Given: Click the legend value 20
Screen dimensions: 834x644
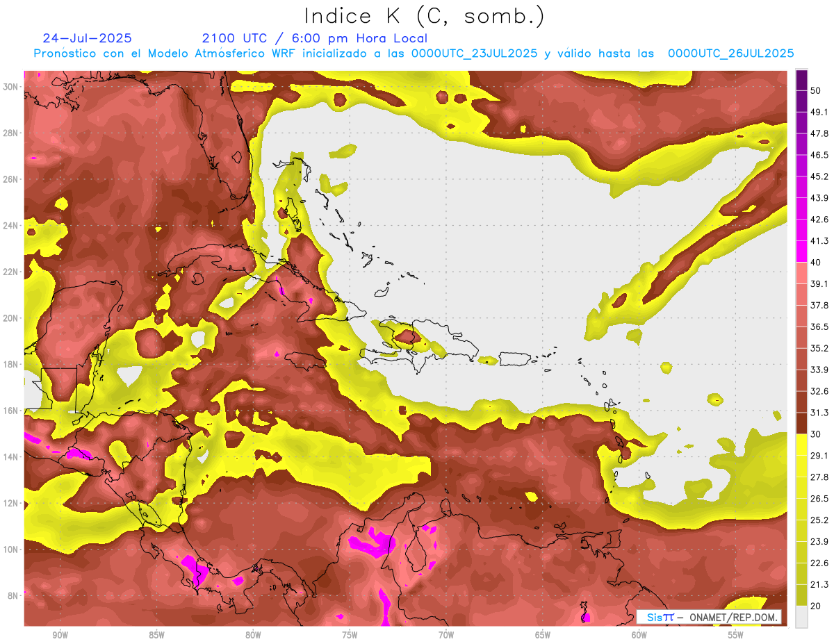Looking at the screenshot, I should tap(815, 606).
